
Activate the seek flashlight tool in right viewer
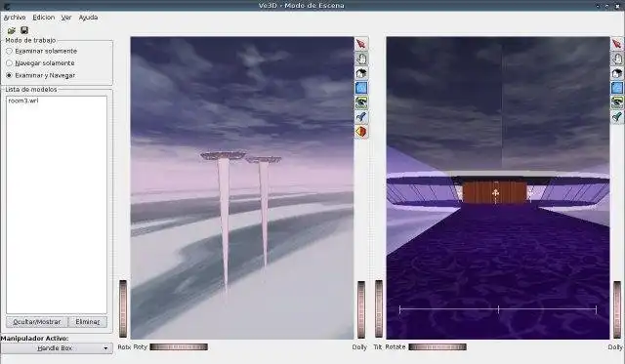(617, 117)
